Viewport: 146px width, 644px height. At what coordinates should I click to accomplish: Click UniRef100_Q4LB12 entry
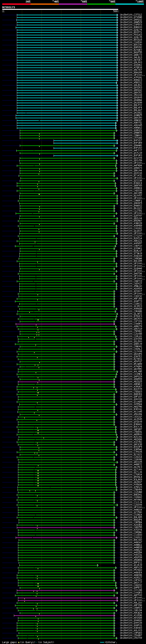click(x=131, y=85)
